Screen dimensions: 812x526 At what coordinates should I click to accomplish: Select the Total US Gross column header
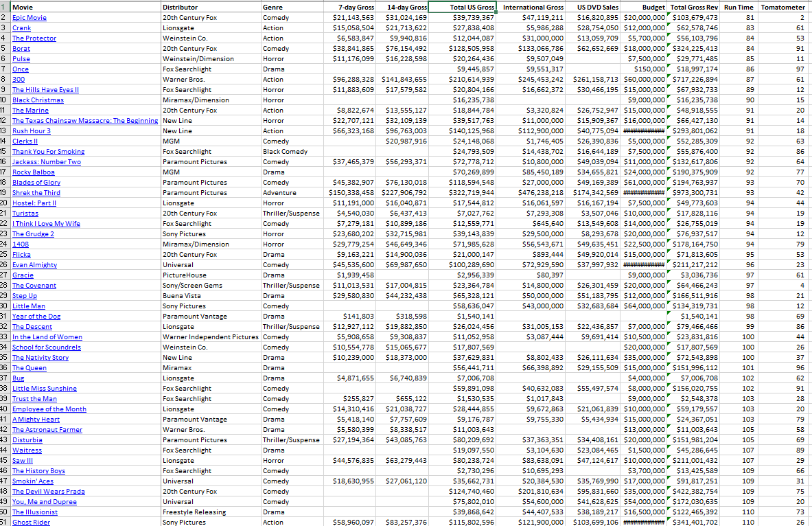pyautogui.click(x=463, y=7)
